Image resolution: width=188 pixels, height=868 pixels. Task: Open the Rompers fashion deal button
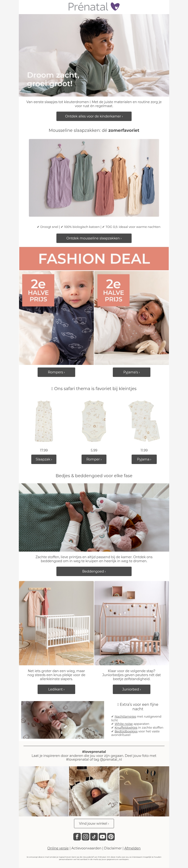[x=56, y=372]
